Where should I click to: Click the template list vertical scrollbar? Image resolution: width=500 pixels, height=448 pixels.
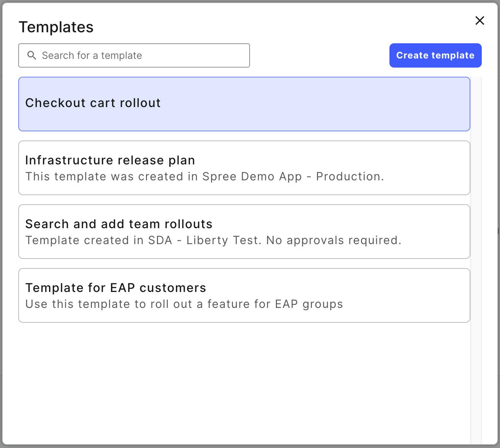[476, 258]
